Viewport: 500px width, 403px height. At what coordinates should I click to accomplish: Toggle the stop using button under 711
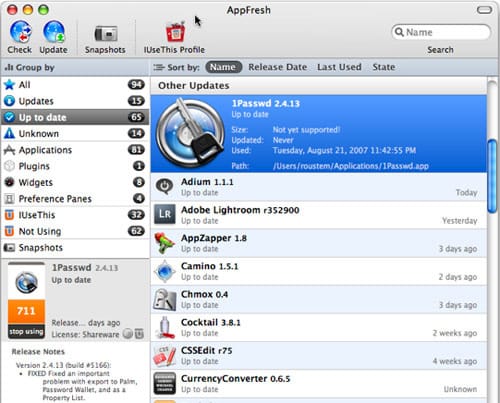pyautogui.click(x=26, y=332)
